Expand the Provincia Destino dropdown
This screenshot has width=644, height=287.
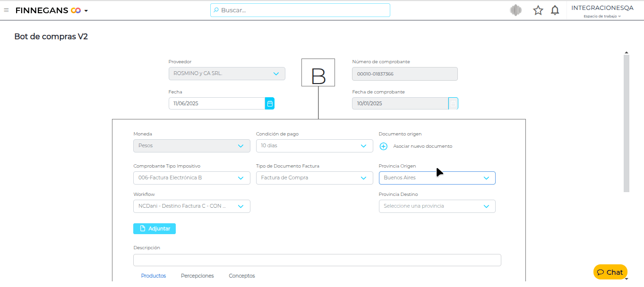click(486, 206)
